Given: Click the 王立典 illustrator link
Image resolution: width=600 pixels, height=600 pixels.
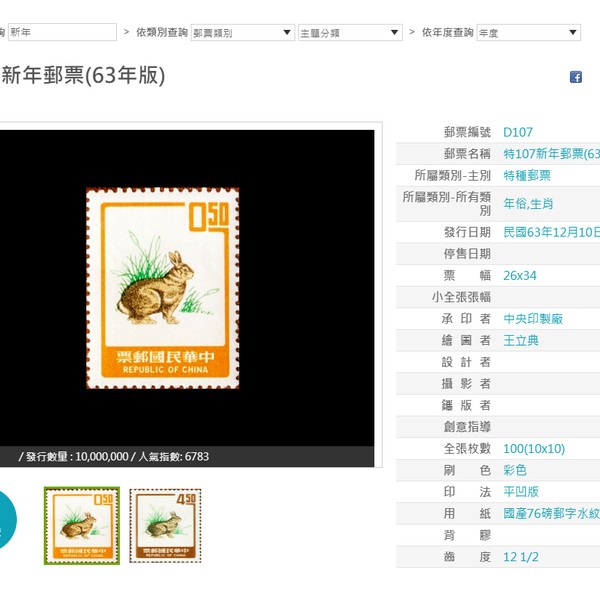Looking at the screenshot, I should [x=521, y=341].
